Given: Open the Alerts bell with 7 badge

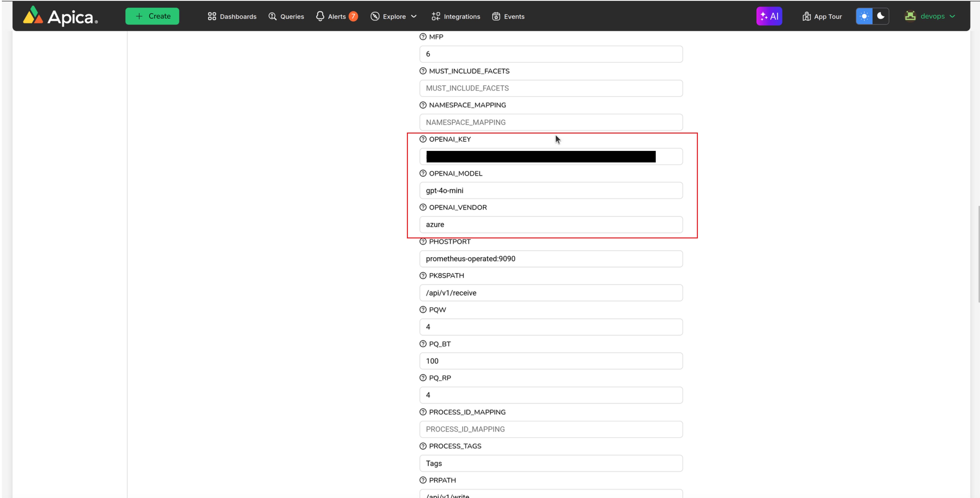Looking at the screenshot, I should (x=337, y=16).
